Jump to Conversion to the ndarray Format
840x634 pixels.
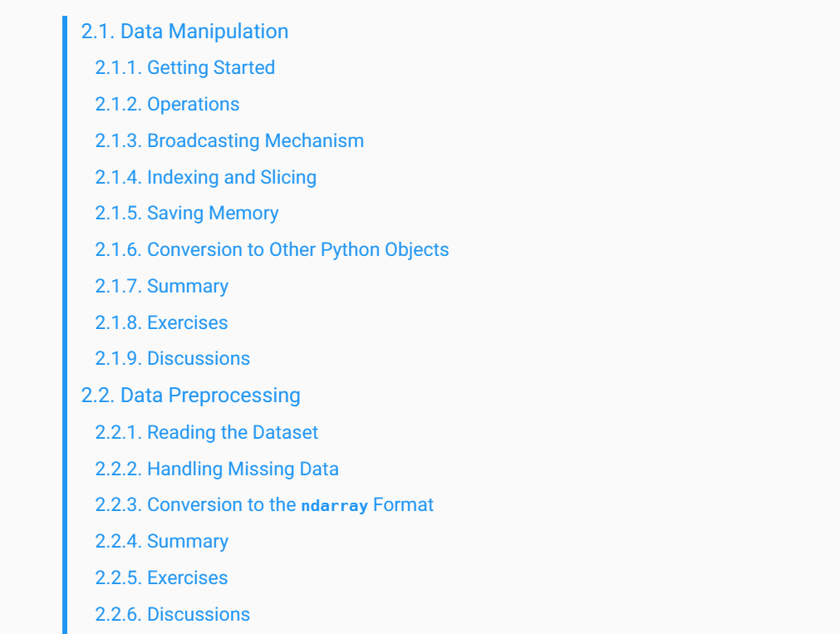click(264, 505)
